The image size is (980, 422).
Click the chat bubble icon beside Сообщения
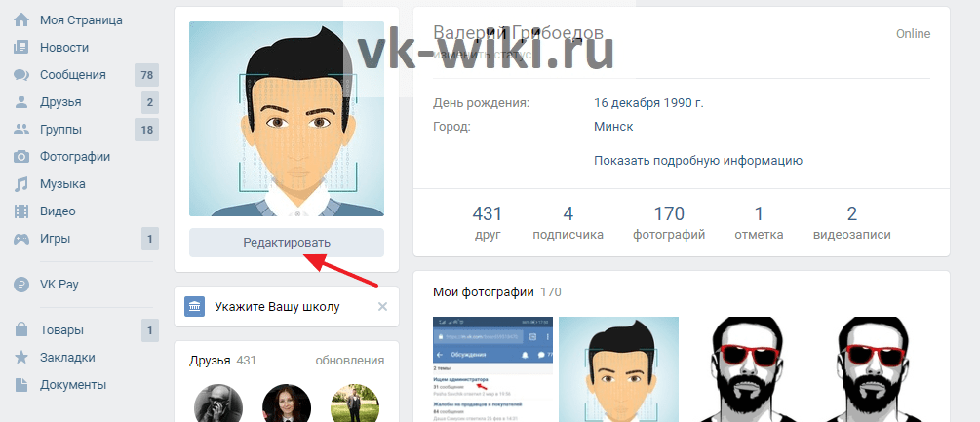(21, 75)
